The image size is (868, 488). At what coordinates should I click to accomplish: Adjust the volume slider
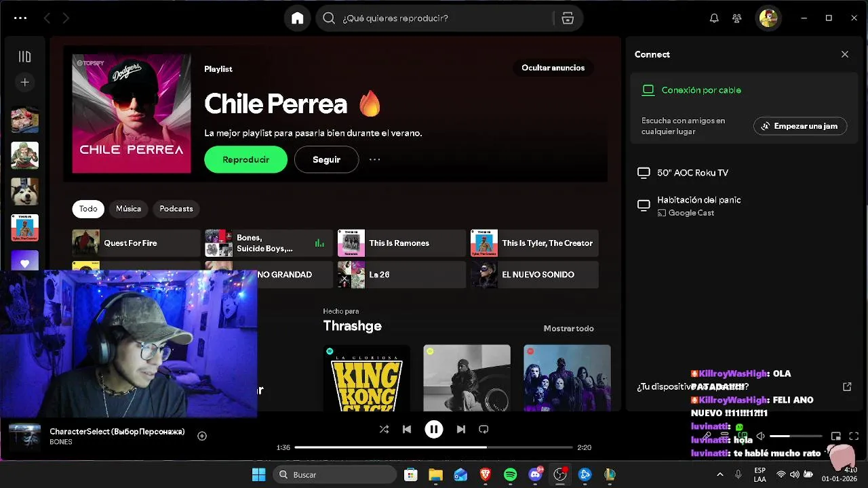[x=795, y=436]
